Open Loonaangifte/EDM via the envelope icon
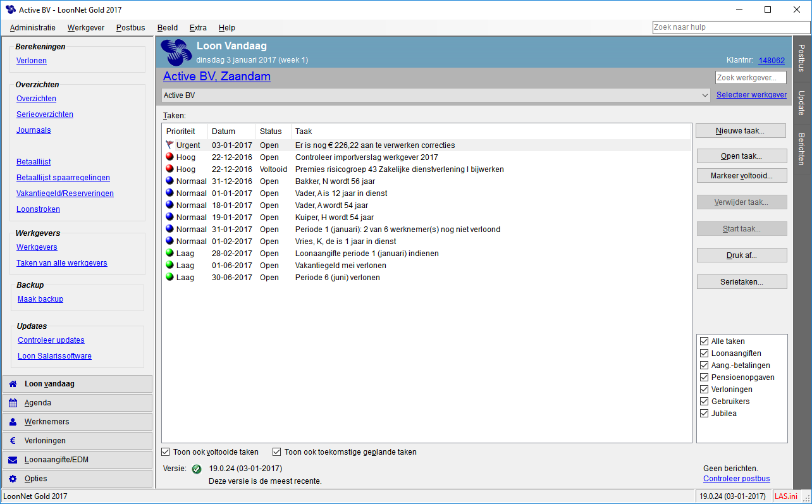 tap(14, 460)
